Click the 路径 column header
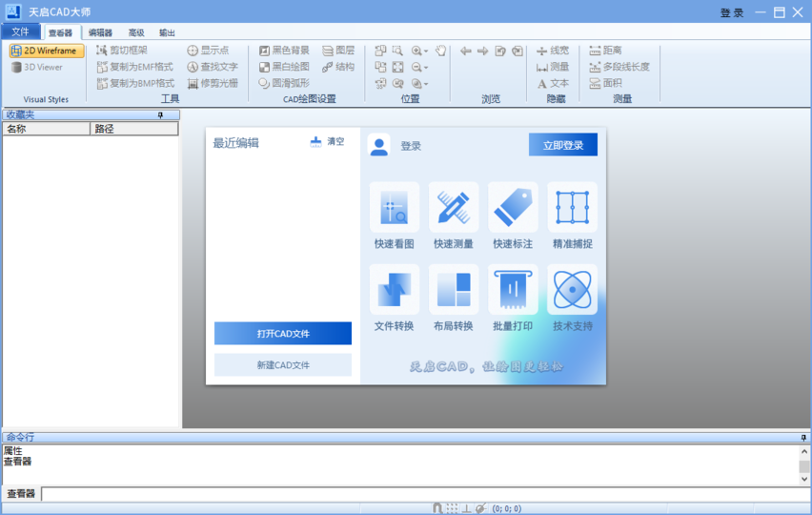Screen dimensions: 812x515 tap(134, 129)
